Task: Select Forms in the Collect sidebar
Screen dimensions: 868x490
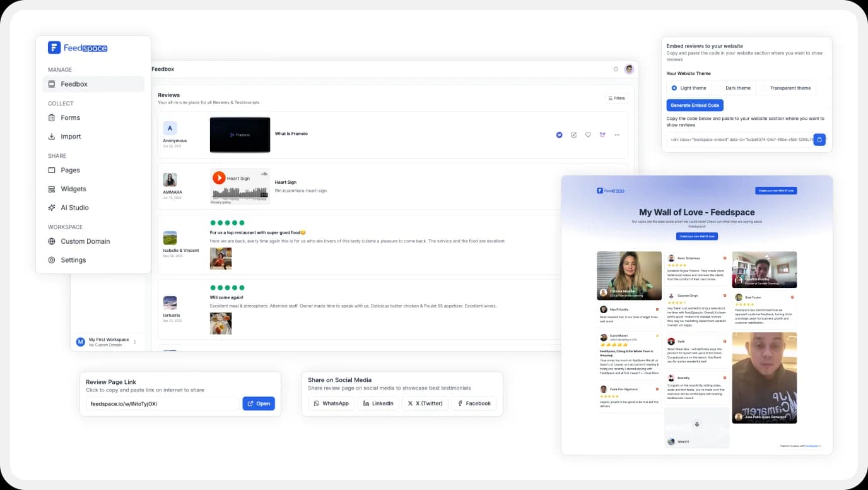Action: (71, 117)
